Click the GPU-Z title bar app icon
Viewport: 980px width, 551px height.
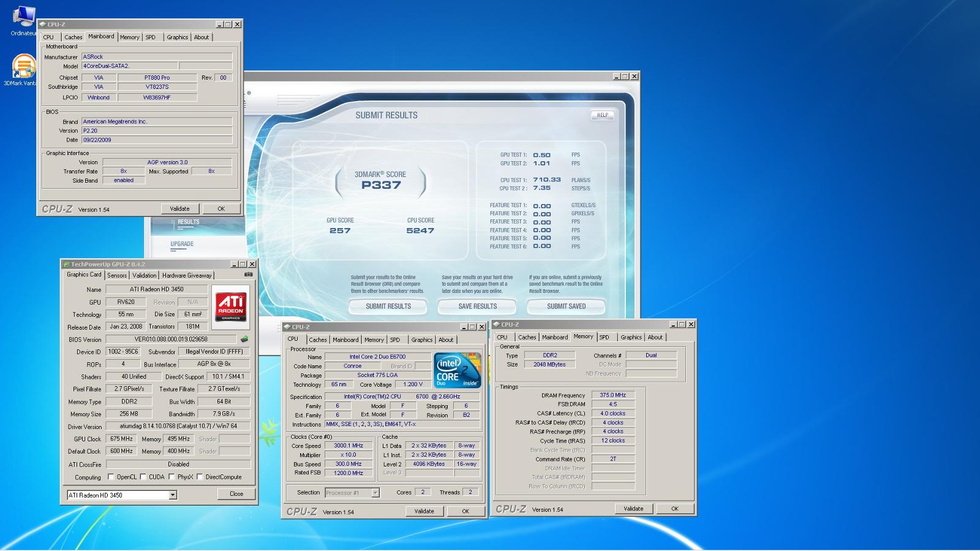point(66,264)
